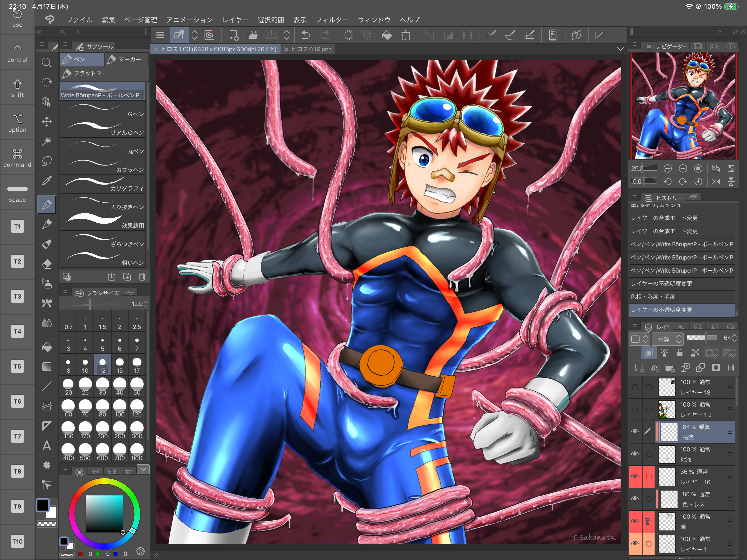Screen dimensions: 747x560
Task: Flip canvas horizontally in Navigator
Action: [x=716, y=182]
